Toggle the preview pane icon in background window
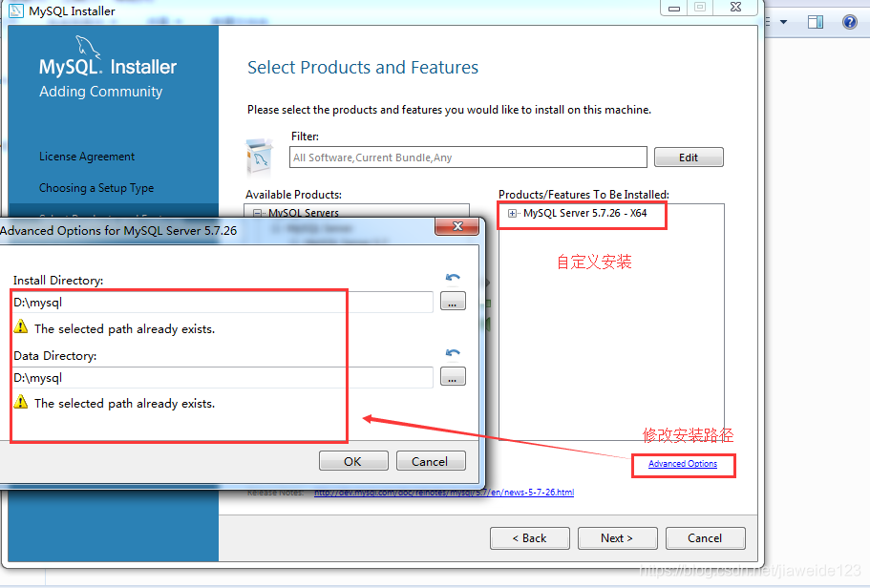This screenshot has height=588, width=870. [815, 22]
